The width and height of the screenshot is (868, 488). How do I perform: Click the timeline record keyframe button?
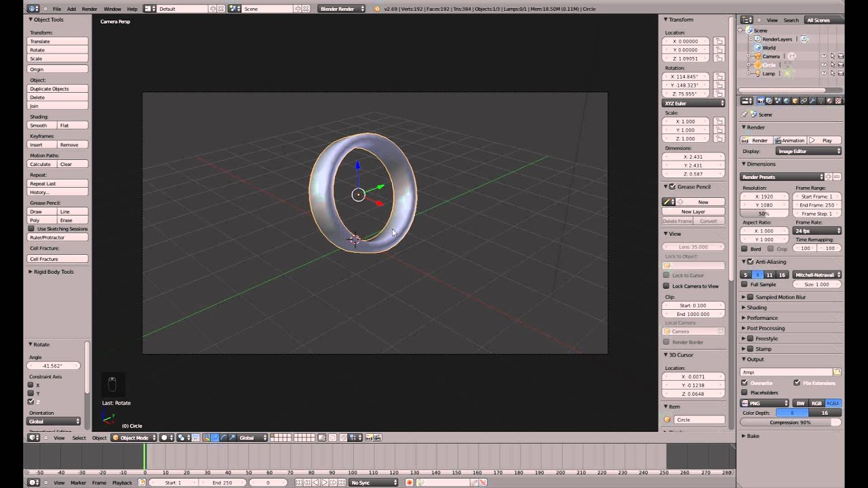[x=410, y=483]
